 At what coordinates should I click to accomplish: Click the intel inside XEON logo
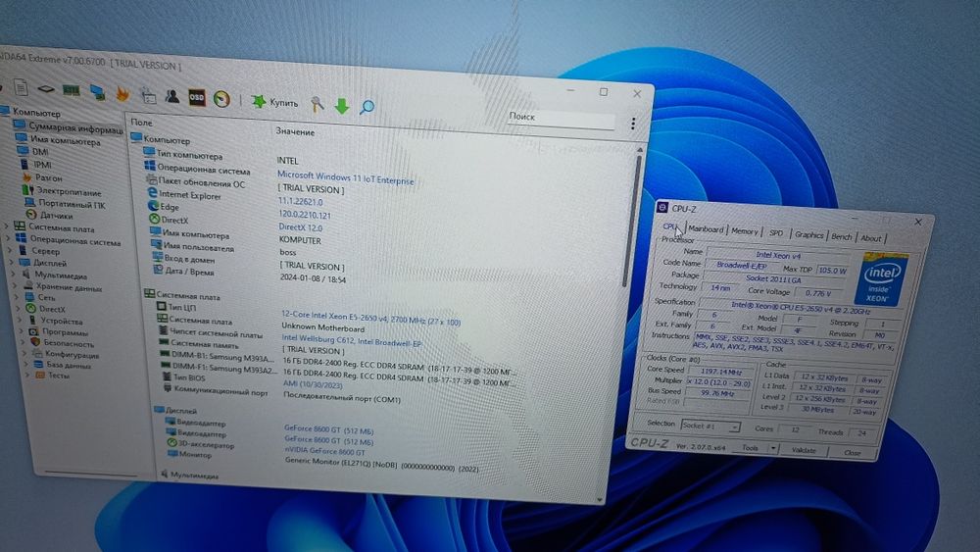pos(881,278)
